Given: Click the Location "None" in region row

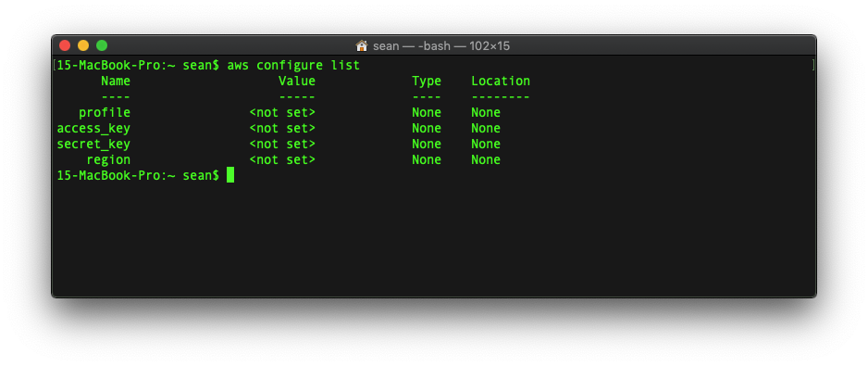Looking at the screenshot, I should [x=486, y=159].
